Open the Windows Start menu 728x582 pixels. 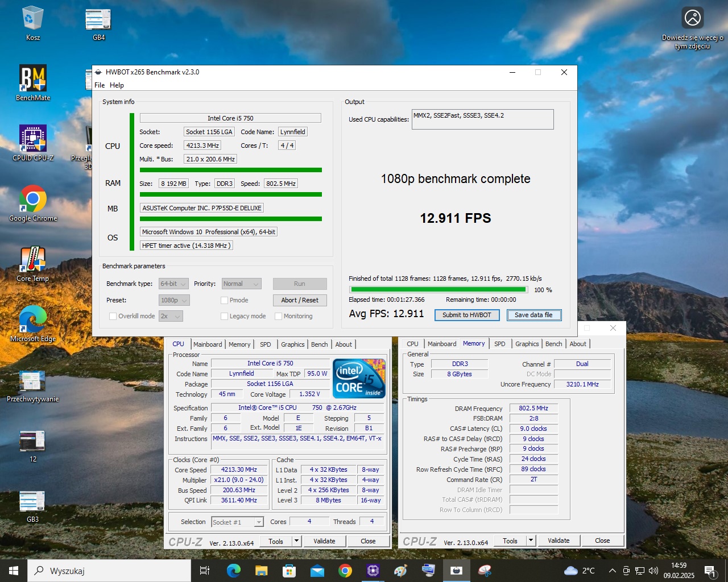14,571
